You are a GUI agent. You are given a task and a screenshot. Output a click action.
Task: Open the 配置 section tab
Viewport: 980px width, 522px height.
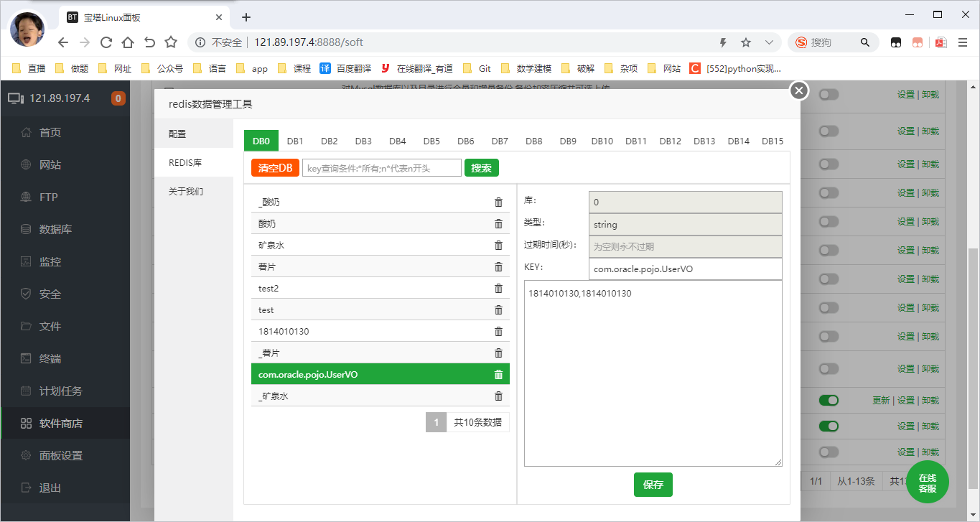177,134
